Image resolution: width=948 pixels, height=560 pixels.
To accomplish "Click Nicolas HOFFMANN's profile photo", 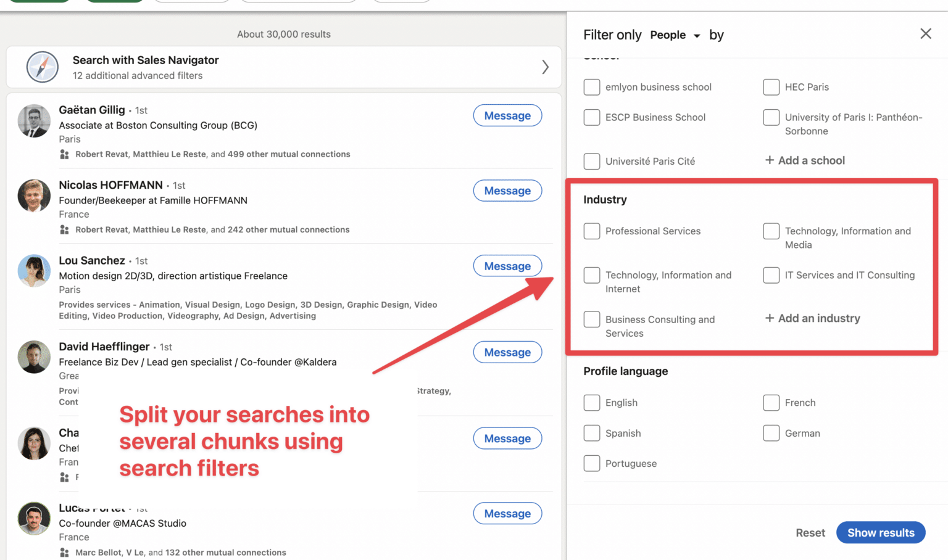I will coord(33,196).
